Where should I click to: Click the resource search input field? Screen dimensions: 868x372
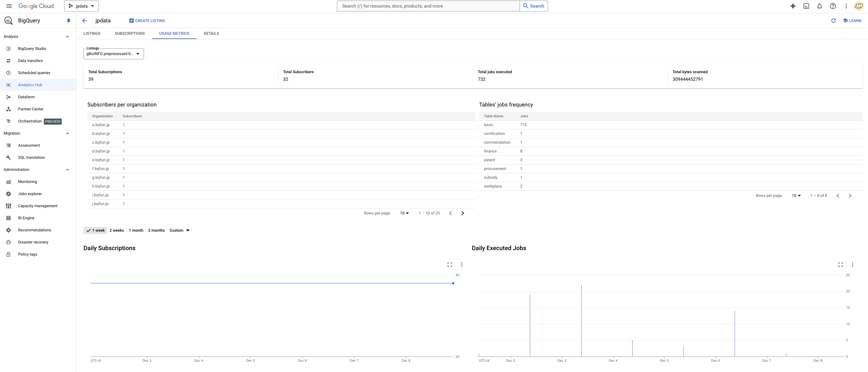428,6
